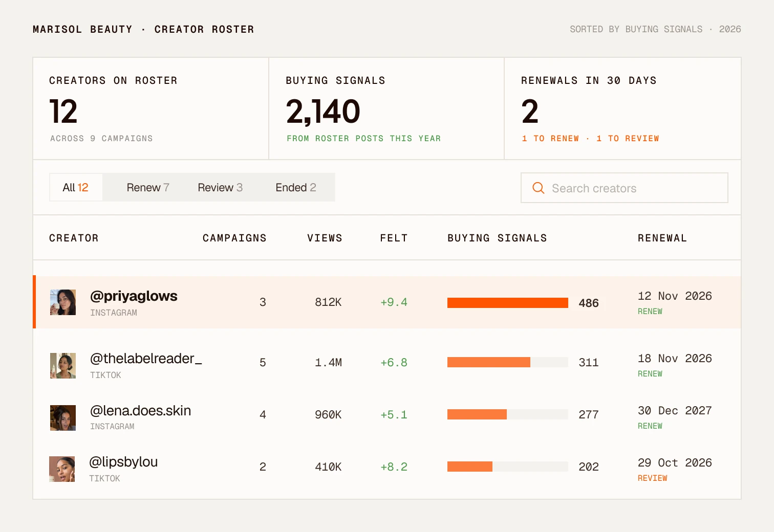Open @priyaglows avatar thumbnail

point(63,302)
